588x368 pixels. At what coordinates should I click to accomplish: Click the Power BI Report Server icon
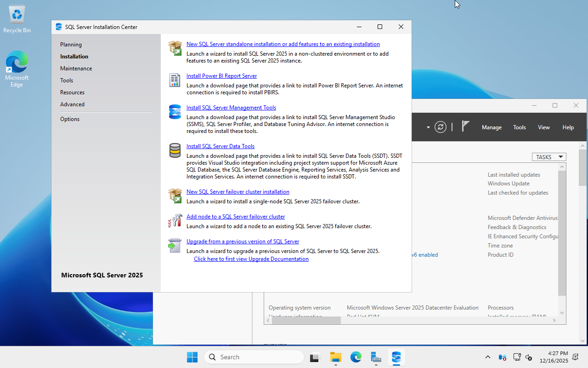(175, 80)
